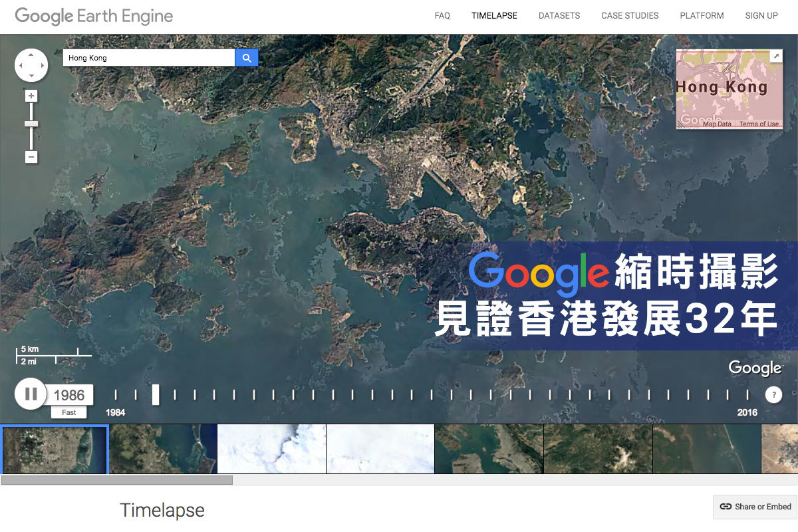This screenshot has height=532, width=798.
Task: Go to the Platform page
Action: (x=702, y=16)
